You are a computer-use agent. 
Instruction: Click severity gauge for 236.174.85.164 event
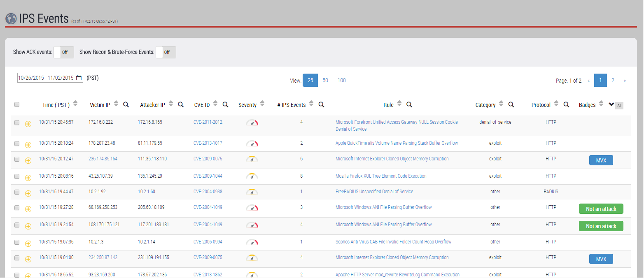(x=252, y=159)
